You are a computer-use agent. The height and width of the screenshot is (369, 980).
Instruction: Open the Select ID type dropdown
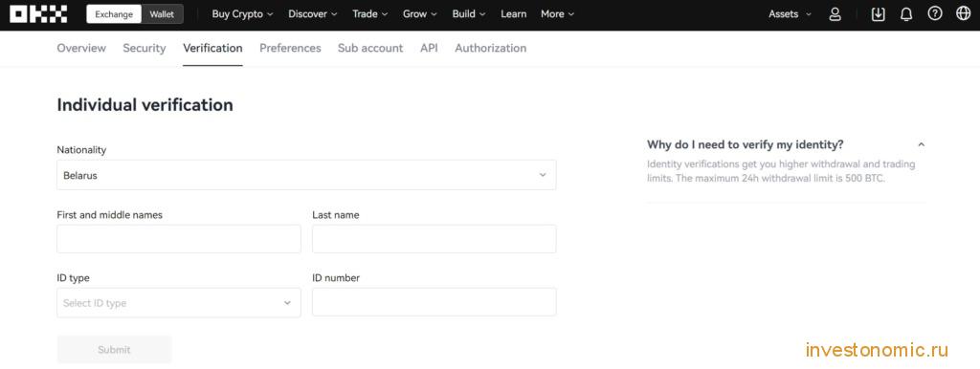click(x=179, y=303)
